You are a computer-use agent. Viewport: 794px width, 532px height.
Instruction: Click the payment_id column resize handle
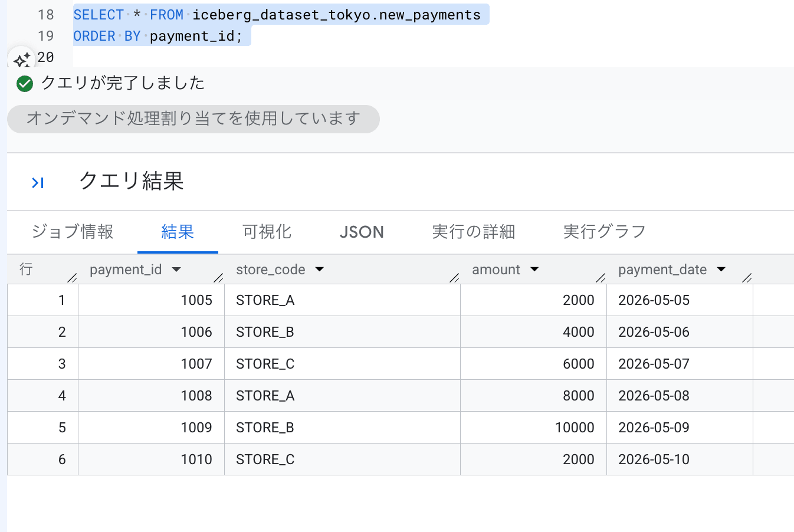(218, 277)
